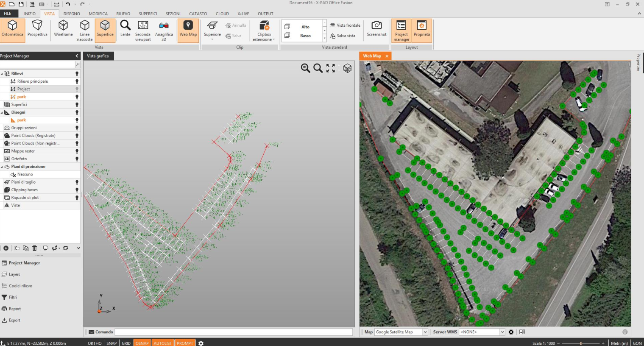
Task: Adjust the scale zoom slider
Action: point(581,343)
